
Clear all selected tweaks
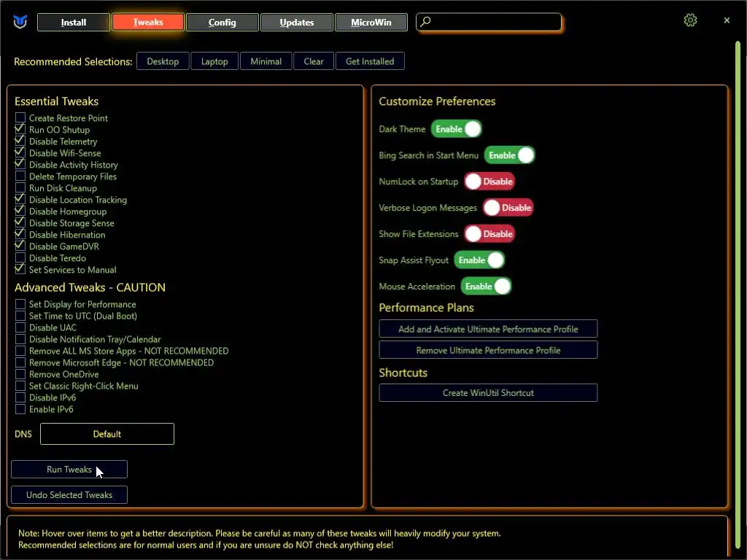point(314,61)
